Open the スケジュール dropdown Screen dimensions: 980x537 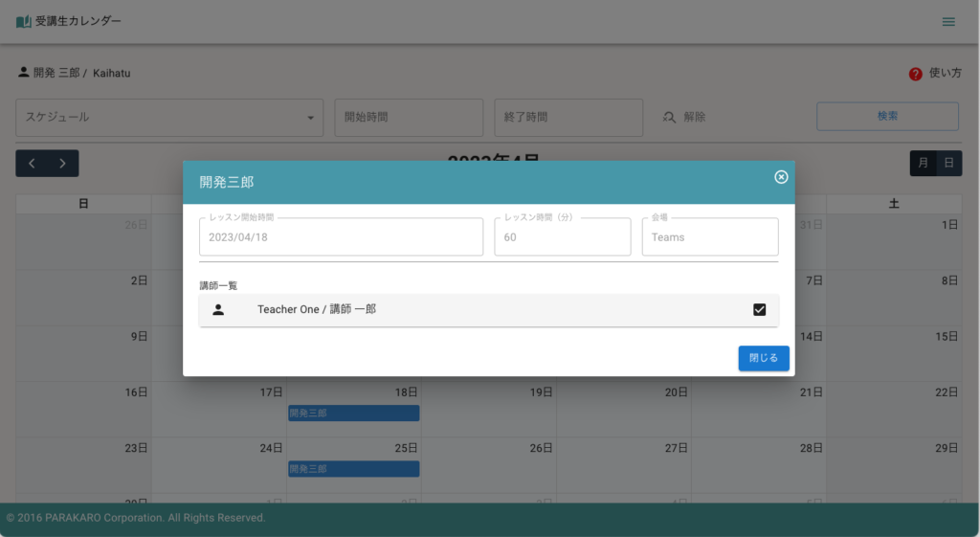169,118
